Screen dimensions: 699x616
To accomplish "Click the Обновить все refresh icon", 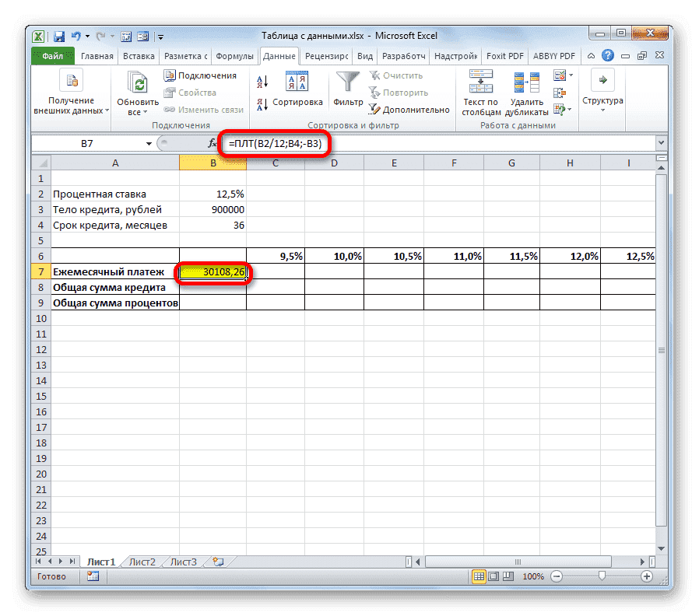I will 137,81.
